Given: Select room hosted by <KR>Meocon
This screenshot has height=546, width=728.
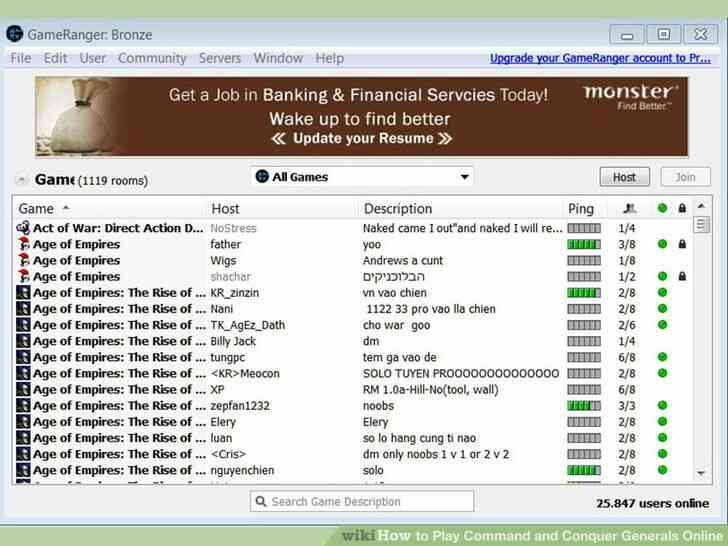Looking at the screenshot, I should click(x=353, y=373).
